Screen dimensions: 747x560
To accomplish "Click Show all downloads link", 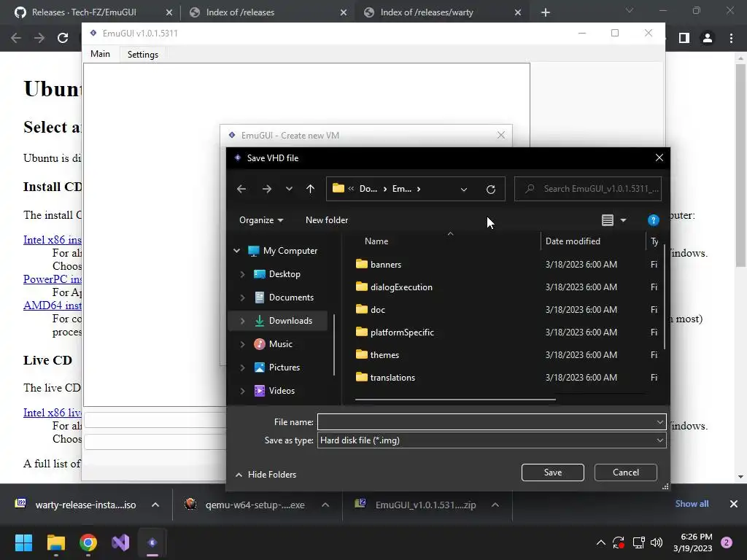I will tap(692, 504).
